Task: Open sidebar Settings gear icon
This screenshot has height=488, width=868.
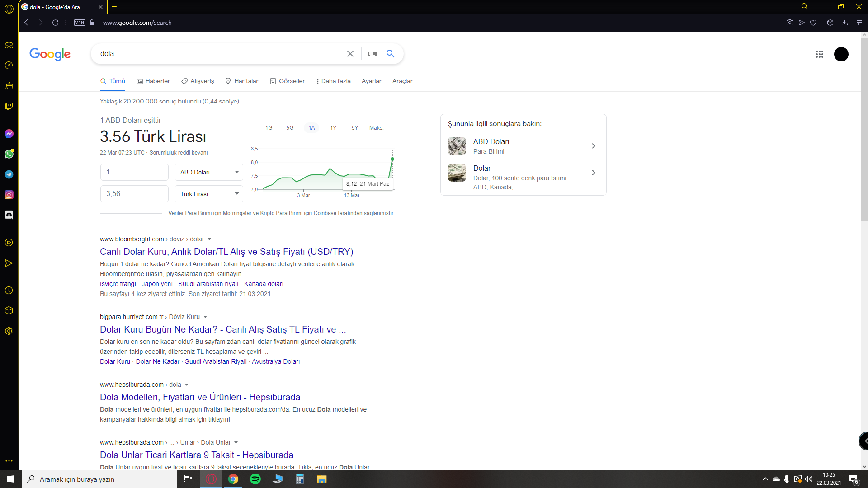Action: (x=9, y=331)
